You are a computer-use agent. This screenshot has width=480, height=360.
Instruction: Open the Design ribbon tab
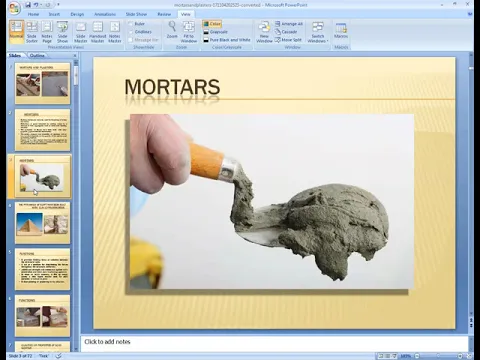77,14
